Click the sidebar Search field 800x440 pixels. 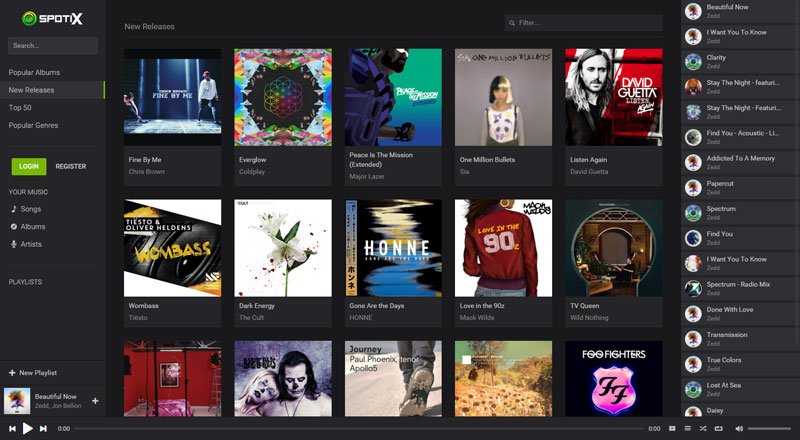click(x=53, y=45)
